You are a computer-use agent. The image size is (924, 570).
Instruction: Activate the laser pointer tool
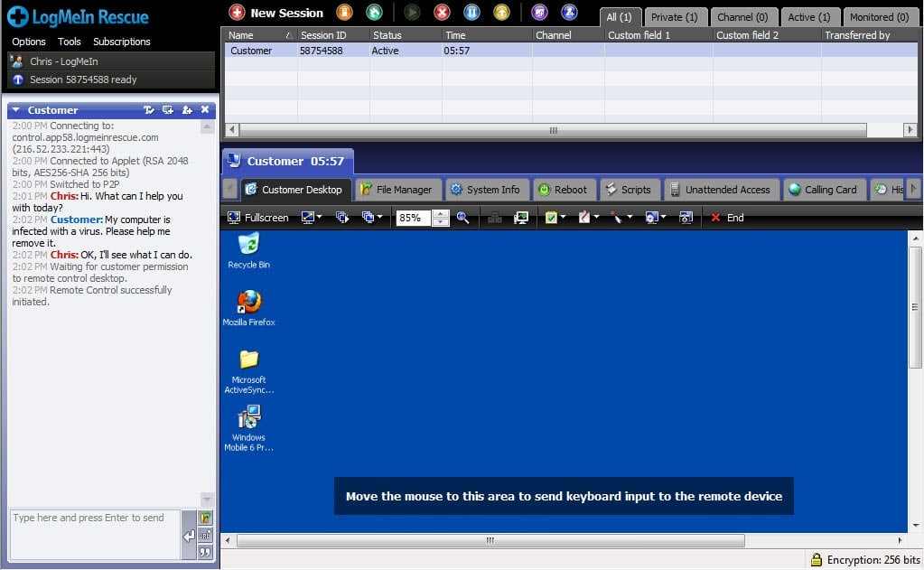pyautogui.click(x=618, y=218)
